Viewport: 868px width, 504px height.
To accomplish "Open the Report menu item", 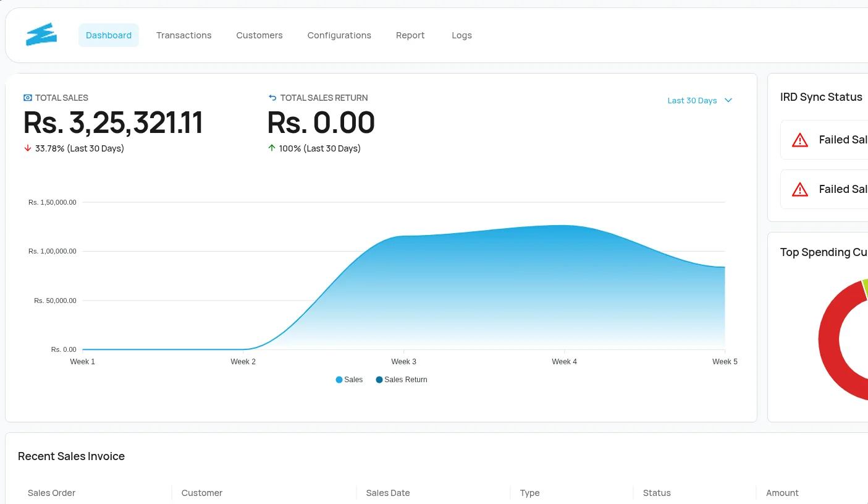I will pyautogui.click(x=410, y=35).
